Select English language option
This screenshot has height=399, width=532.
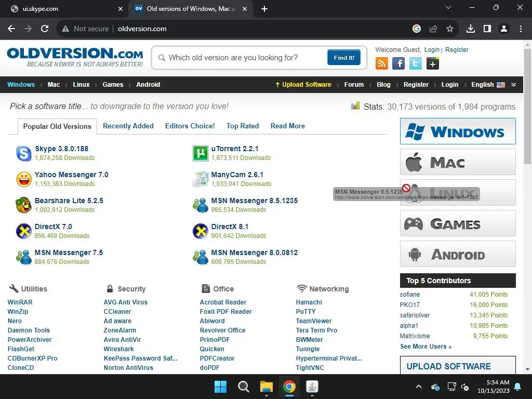tap(488, 85)
